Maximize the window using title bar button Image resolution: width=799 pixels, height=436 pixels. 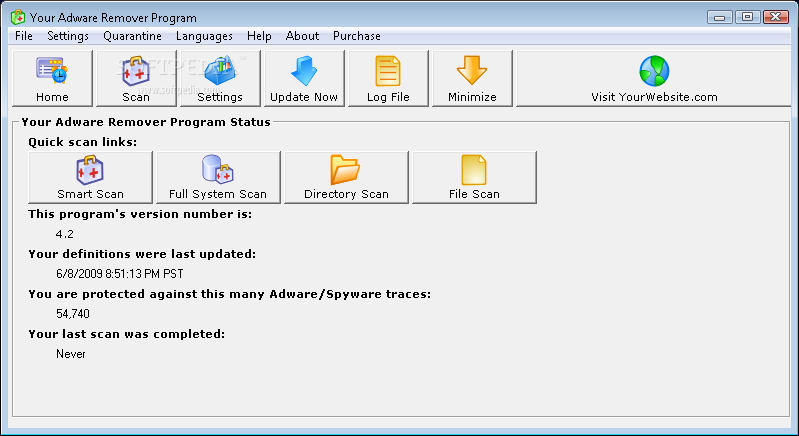click(748, 17)
